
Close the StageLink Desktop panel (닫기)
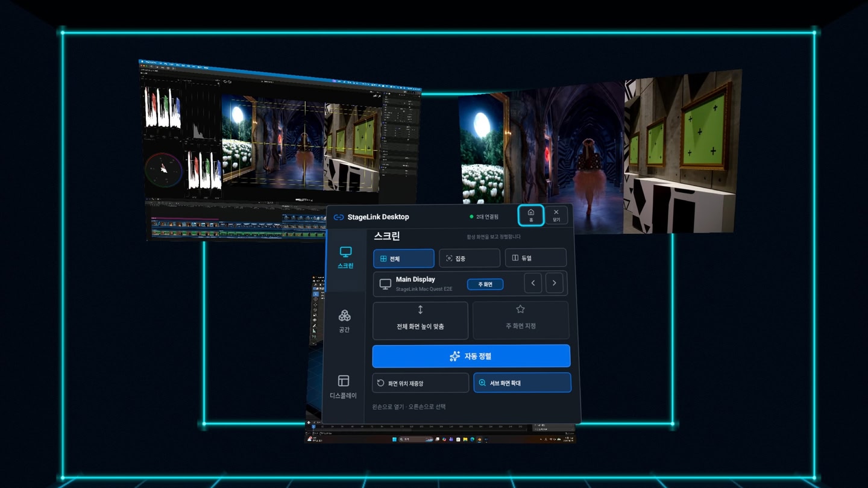click(x=556, y=215)
